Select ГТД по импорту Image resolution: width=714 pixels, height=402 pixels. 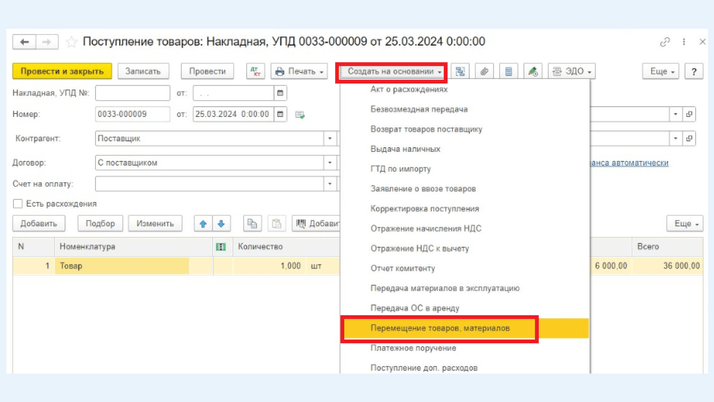[x=465, y=169]
